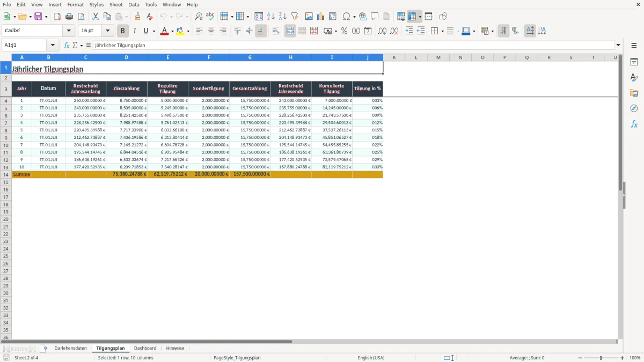The image size is (644, 362).
Task: Sort descending
Action: (282, 17)
